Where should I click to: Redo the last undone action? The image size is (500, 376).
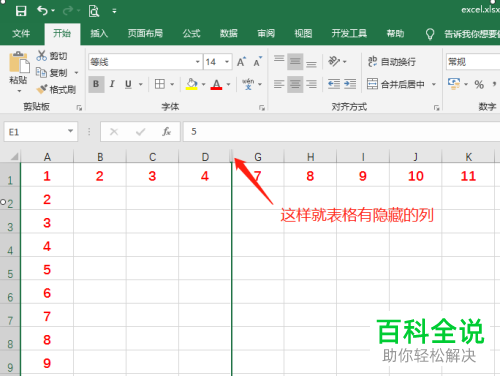tap(68, 11)
